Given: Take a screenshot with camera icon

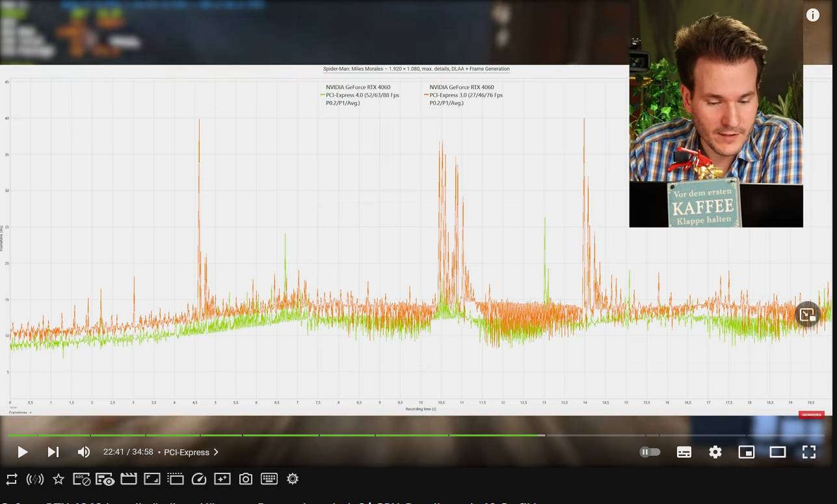Looking at the screenshot, I should 246,479.
